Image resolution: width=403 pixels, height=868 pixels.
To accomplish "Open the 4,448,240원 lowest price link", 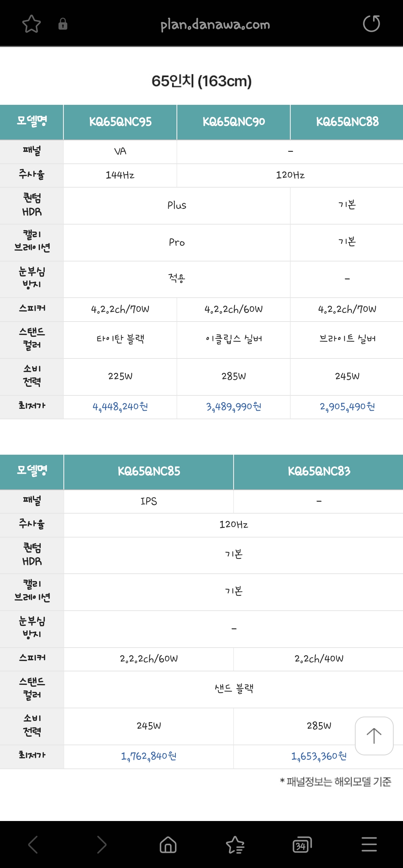I will (120, 407).
